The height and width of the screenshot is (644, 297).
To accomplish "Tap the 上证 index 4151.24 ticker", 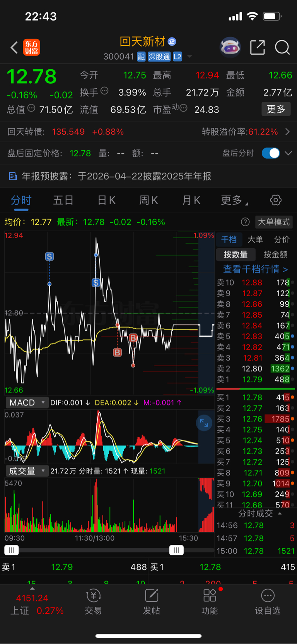I will click(32, 598).
